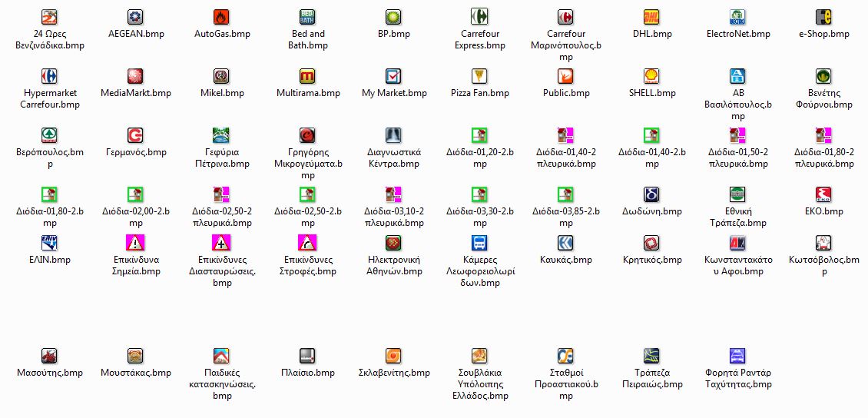Select the Εθνική Τράπεζα.bmp icon
Image resolution: width=868 pixels, height=418 pixels.
pyautogui.click(x=738, y=195)
